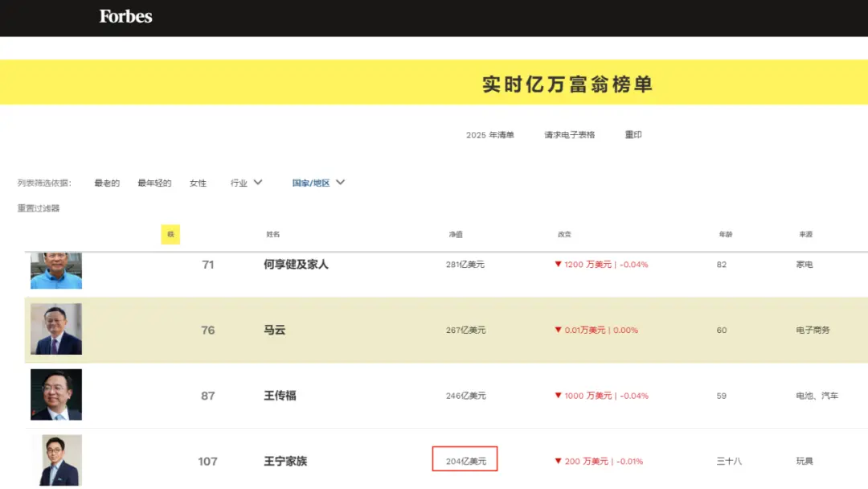
Task: Click the 重印 link
Action: pos(632,134)
